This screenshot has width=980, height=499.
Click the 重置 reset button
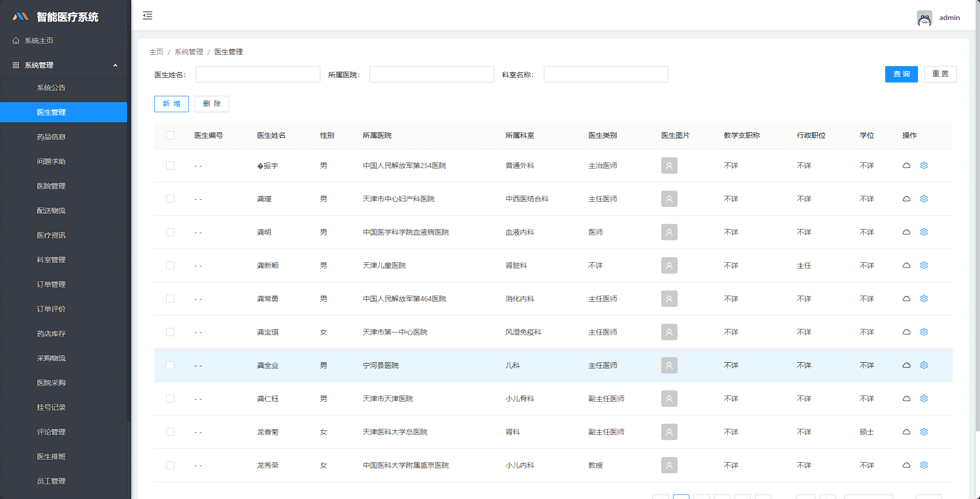tap(940, 74)
